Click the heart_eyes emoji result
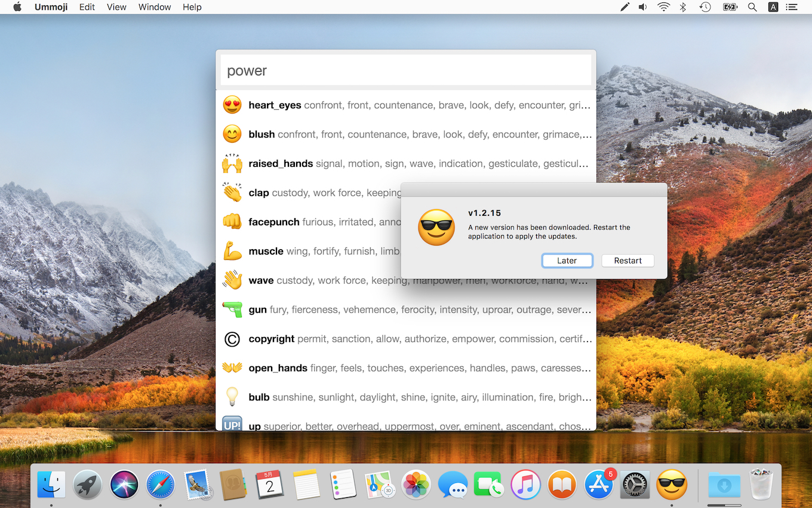Image resolution: width=812 pixels, height=508 pixels. tap(275, 105)
